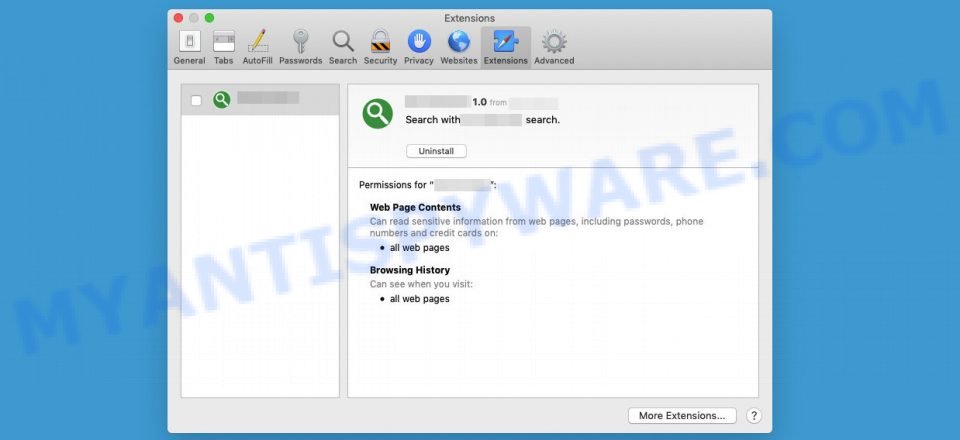Click 'all web pages' under Web Page Contents
960x440 pixels.
pyautogui.click(x=419, y=248)
